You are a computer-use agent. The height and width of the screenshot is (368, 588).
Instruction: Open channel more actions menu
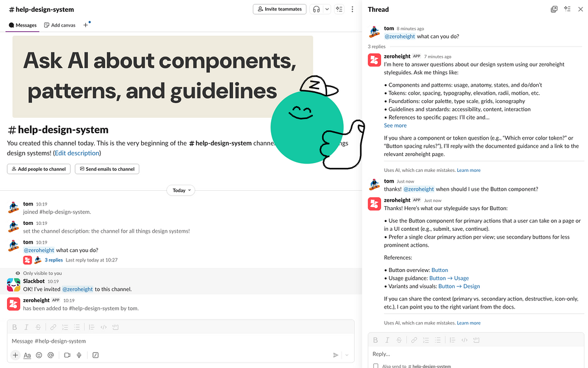point(352,9)
